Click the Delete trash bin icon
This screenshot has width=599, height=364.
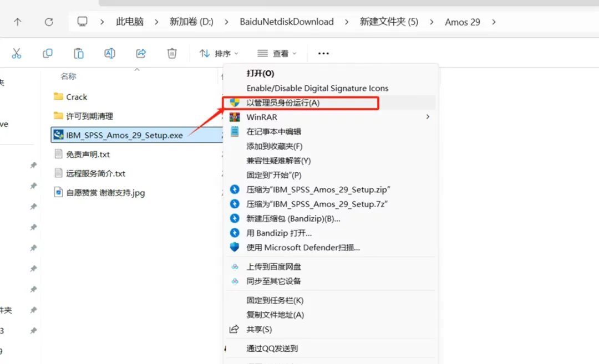click(172, 53)
